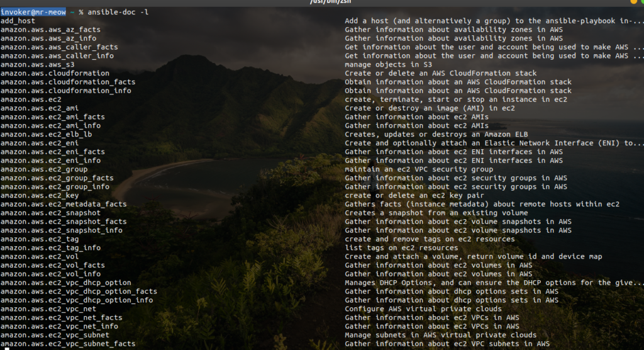Click amazon.aws.ec2_vpc_dhcp_option_info module name
The height and width of the screenshot is (350, 644).
[77, 300]
